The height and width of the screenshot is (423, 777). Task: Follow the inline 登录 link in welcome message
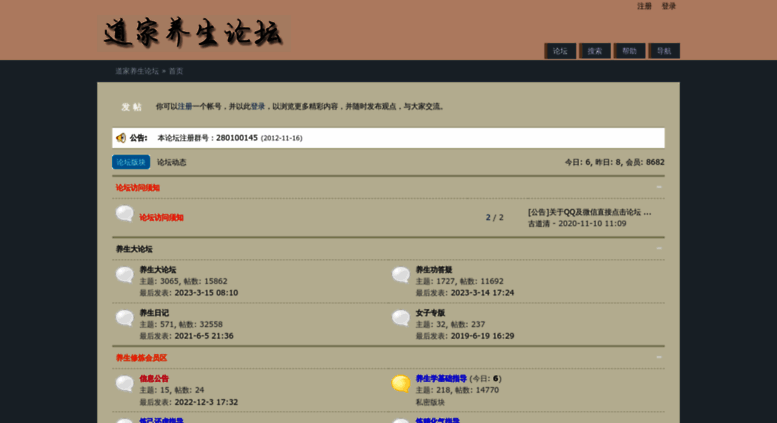tap(258, 106)
